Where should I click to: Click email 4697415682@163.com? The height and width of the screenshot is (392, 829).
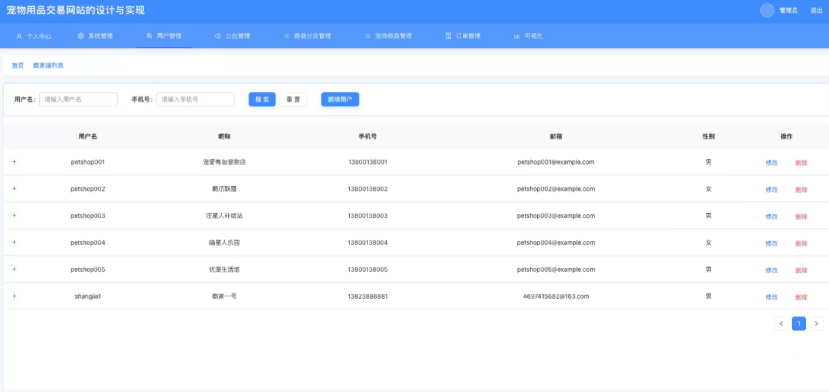click(556, 296)
